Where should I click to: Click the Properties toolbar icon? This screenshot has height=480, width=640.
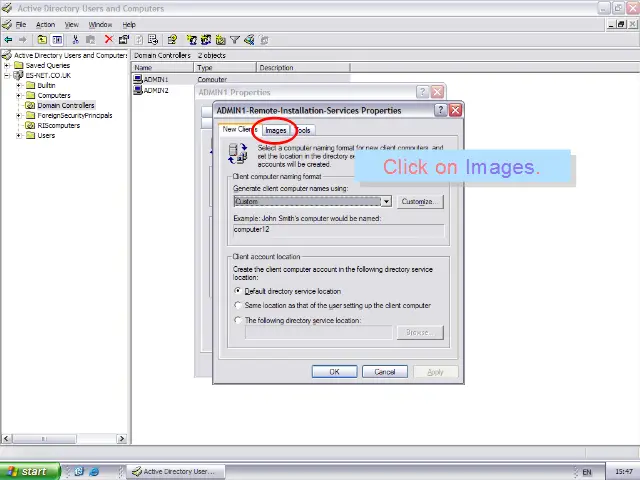coord(124,40)
